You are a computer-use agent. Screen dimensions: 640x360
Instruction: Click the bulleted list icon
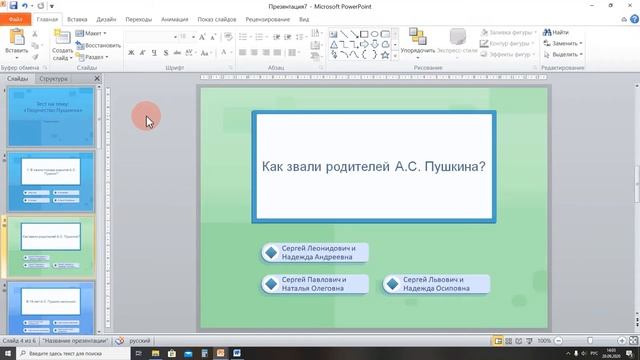pos(243,37)
